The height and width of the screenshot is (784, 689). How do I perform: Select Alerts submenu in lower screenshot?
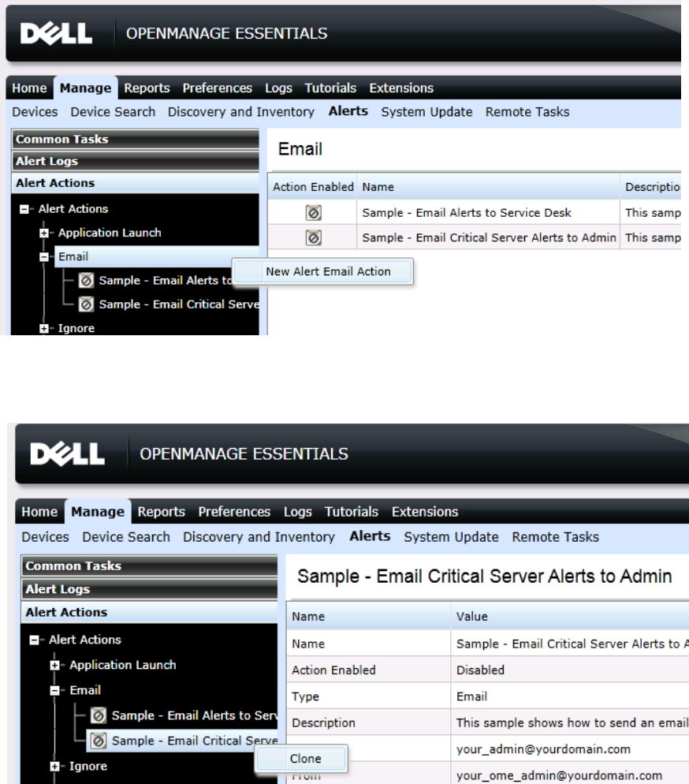pyautogui.click(x=370, y=536)
